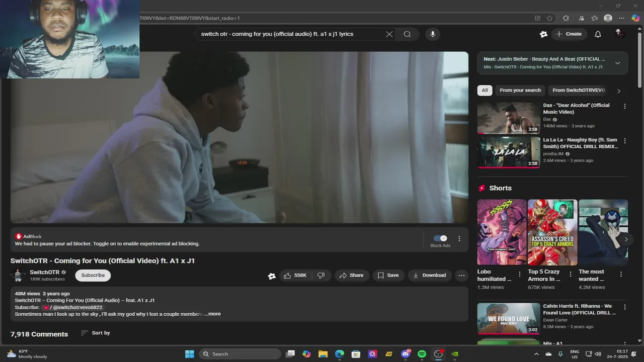Click into YouTube search input field
The height and width of the screenshot is (362, 644).
(289, 34)
